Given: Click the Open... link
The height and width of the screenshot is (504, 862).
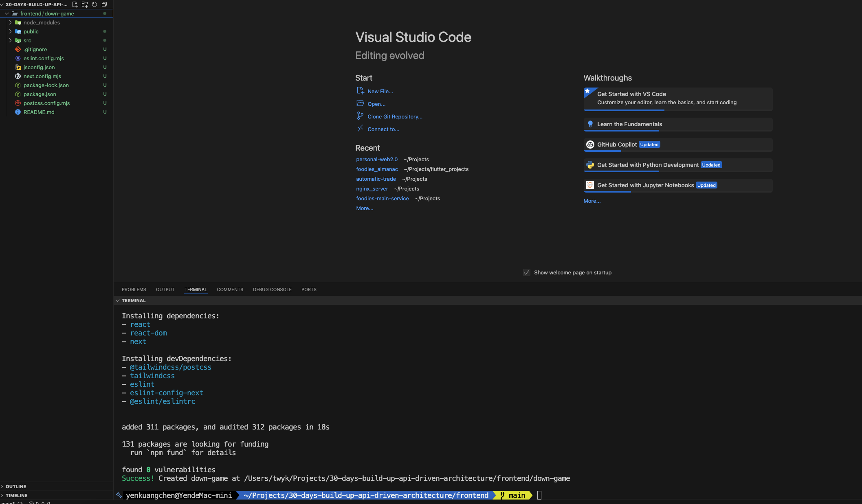Looking at the screenshot, I should (x=376, y=104).
